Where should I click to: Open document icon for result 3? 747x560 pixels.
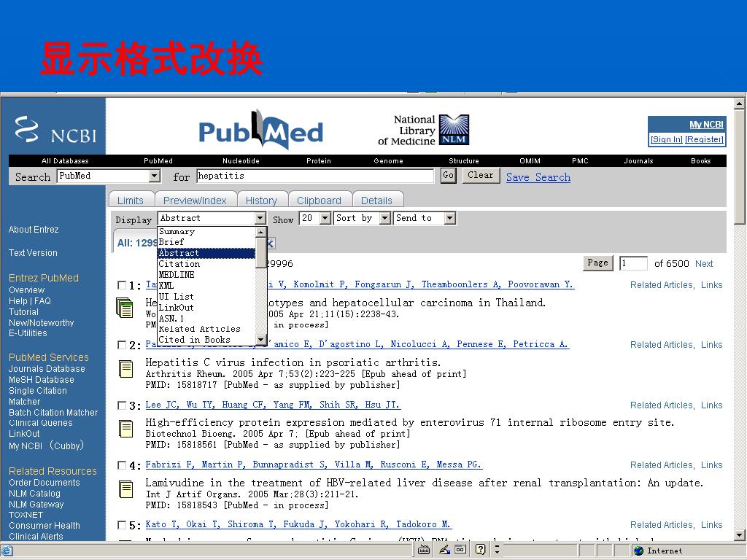pos(125,429)
